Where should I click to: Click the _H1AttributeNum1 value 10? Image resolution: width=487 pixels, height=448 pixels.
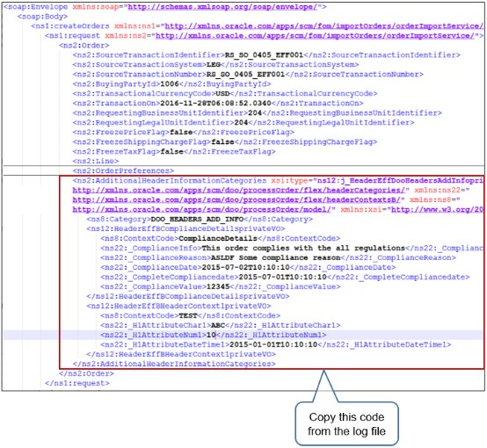pyautogui.click(x=211, y=335)
